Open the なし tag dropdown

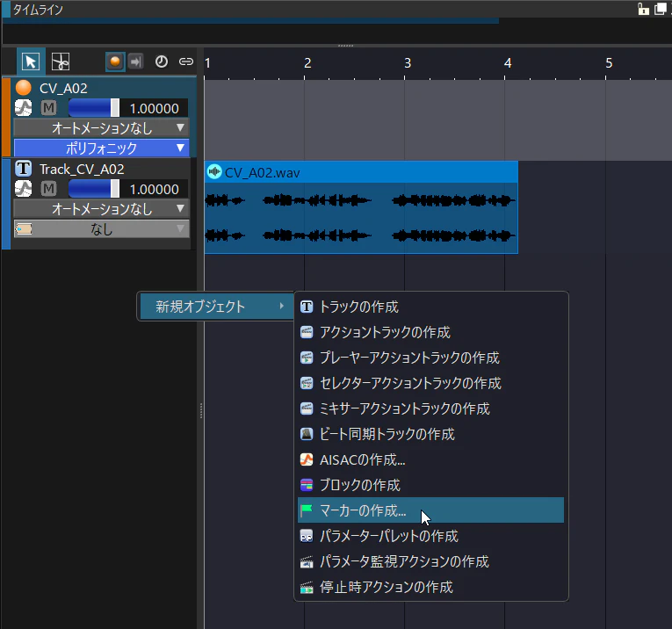coord(101,228)
